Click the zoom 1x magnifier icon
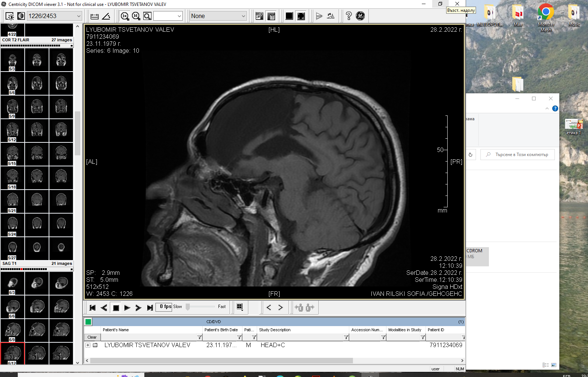Viewport: 588px width, 377px height. coord(125,16)
